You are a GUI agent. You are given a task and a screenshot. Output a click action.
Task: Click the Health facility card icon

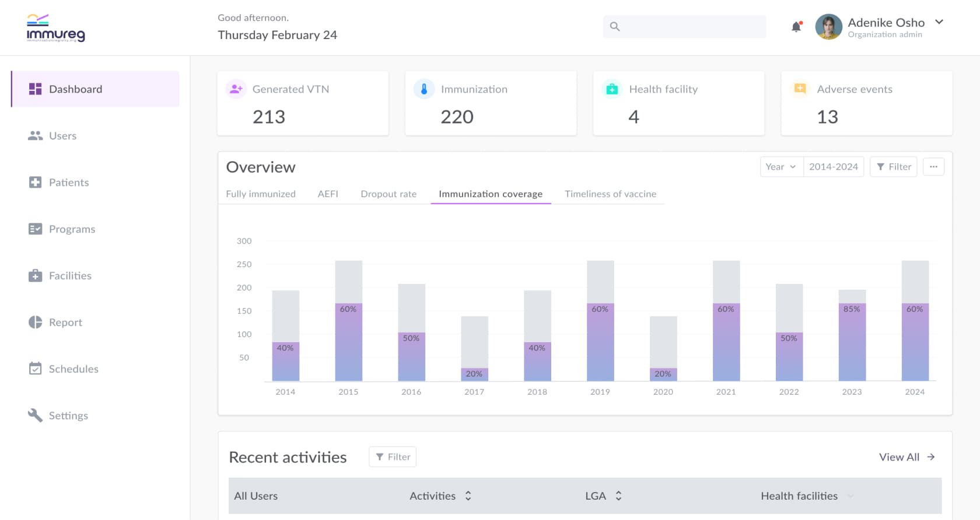[612, 89]
